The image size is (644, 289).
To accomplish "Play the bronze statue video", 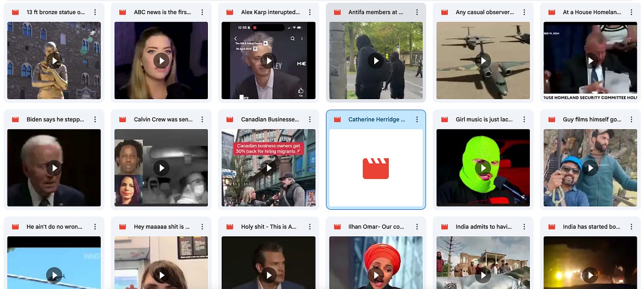I will (54, 61).
